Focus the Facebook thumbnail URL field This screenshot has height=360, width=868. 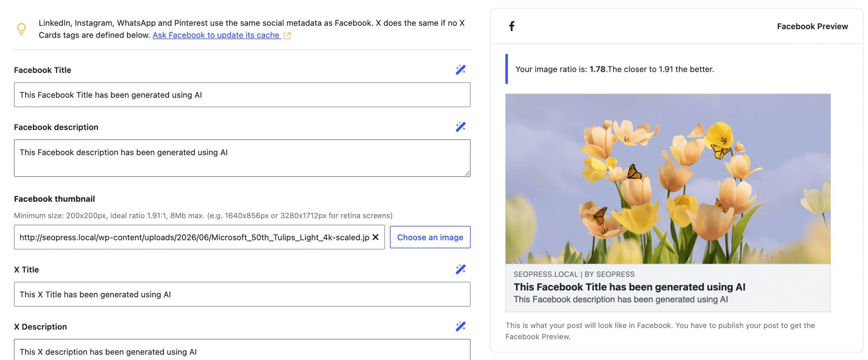(x=199, y=237)
